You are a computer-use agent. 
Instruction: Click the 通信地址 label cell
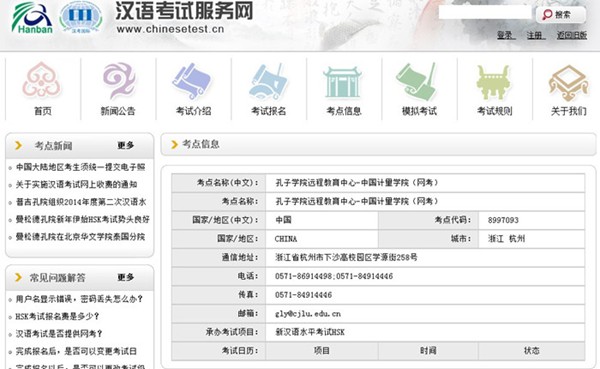pos(218,258)
